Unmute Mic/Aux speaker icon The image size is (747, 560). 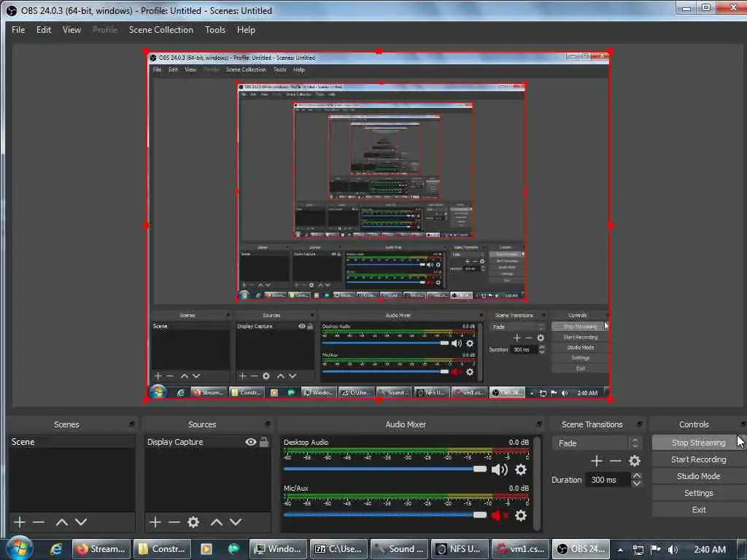point(499,516)
